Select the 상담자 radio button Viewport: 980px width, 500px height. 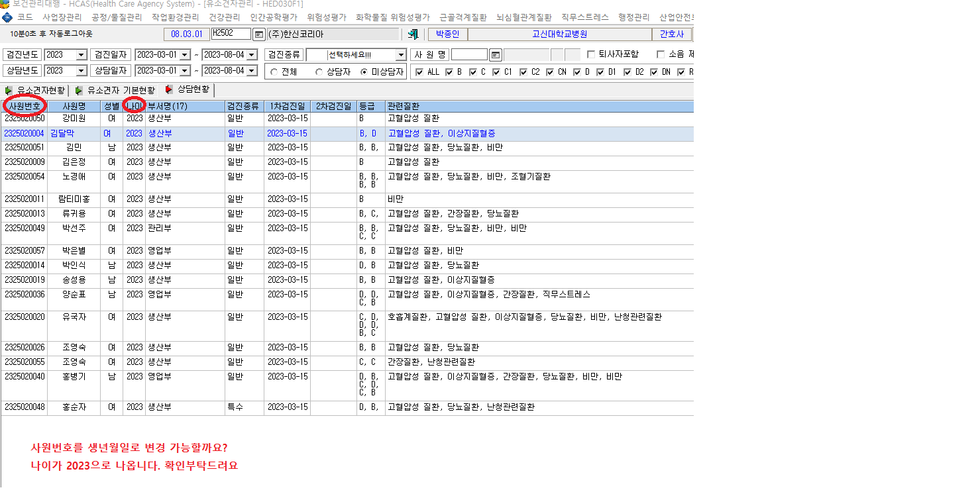pos(319,72)
